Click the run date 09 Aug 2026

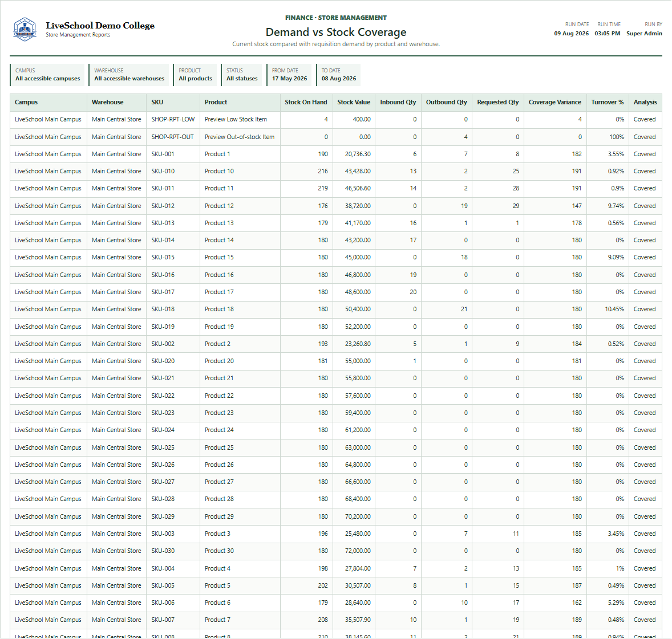(x=571, y=34)
